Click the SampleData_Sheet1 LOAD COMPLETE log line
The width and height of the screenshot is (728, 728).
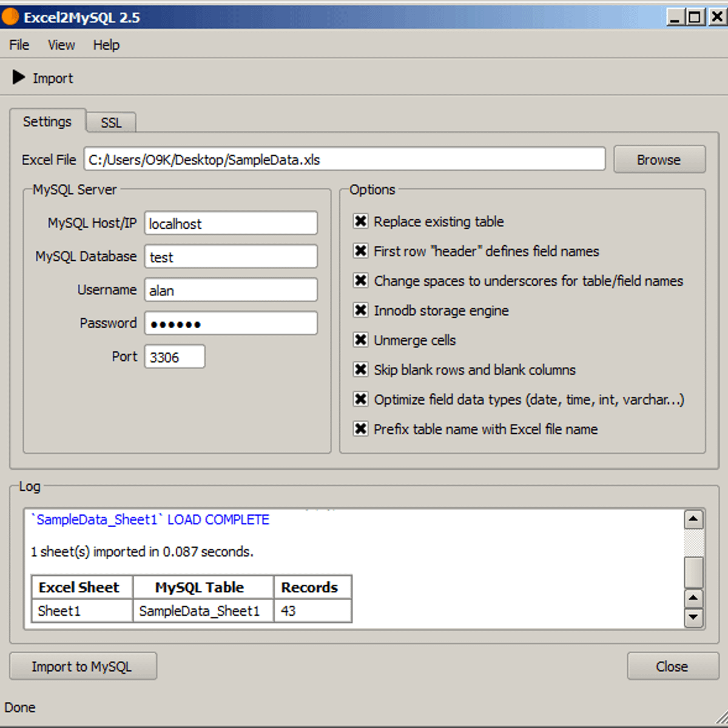[150, 520]
